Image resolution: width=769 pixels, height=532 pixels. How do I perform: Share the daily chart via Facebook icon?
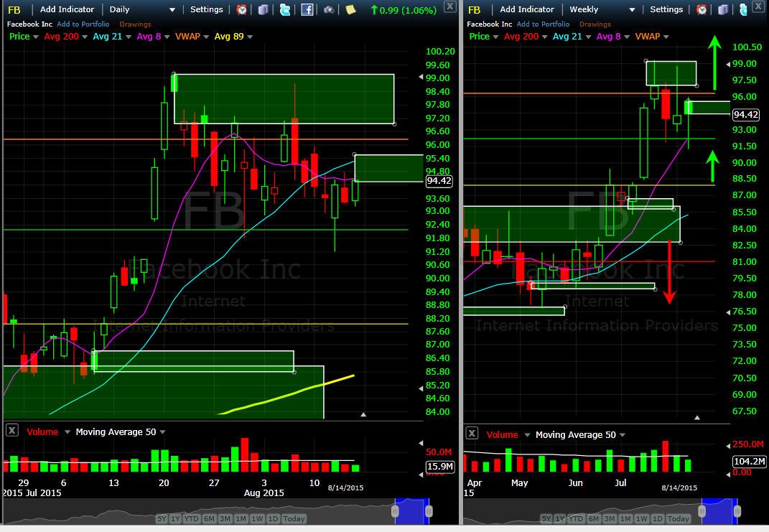307,9
